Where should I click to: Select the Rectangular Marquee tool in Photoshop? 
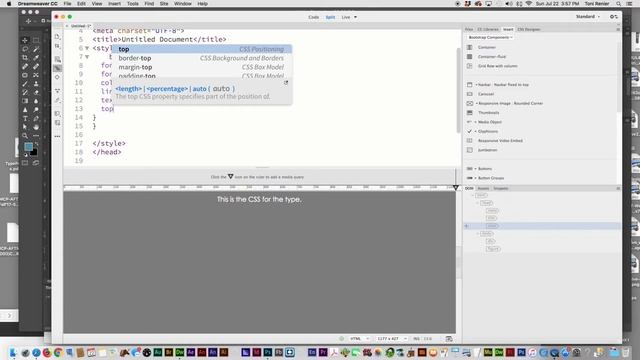[x=36, y=40]
